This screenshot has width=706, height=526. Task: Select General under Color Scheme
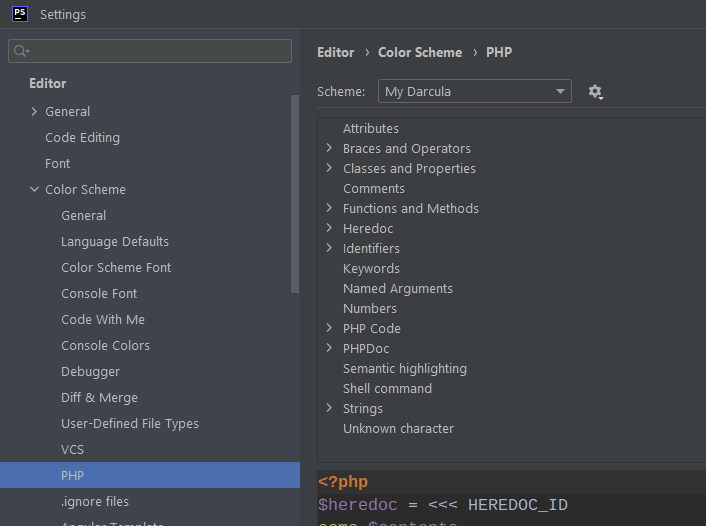(83, 215)
